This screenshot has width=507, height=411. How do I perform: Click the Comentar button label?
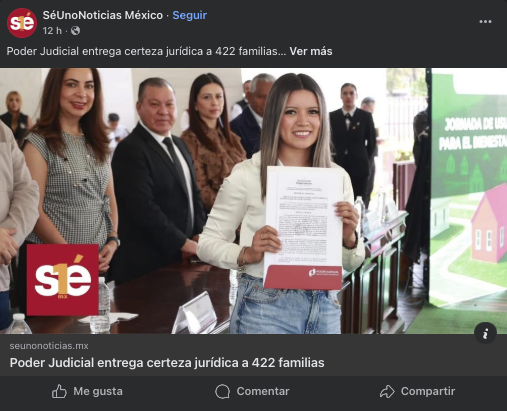263,391
